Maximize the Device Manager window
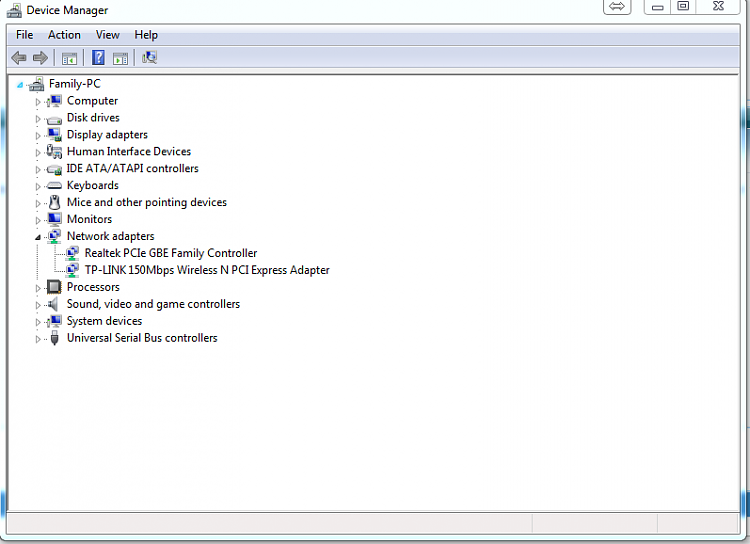Image resolution: width=750 pixels, height=544 pixels. pyautogui.click(x=684, y=6)
